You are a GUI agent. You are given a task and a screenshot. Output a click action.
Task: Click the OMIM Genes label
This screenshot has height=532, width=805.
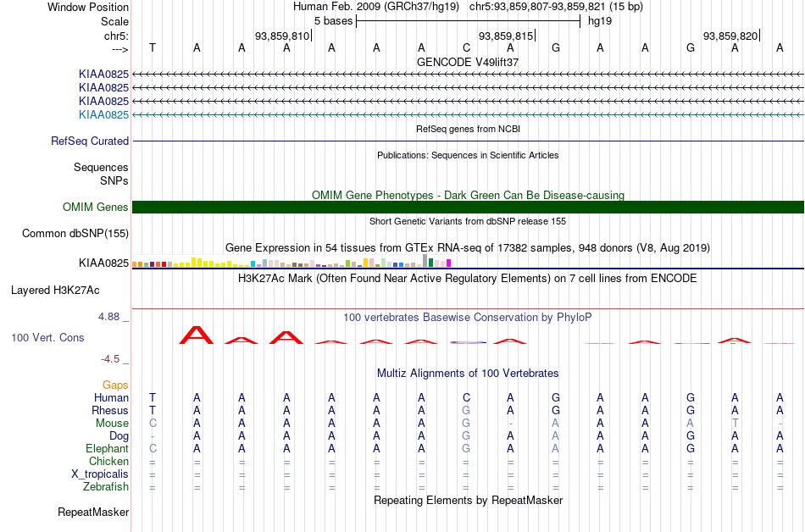click(x=96, y=208)
